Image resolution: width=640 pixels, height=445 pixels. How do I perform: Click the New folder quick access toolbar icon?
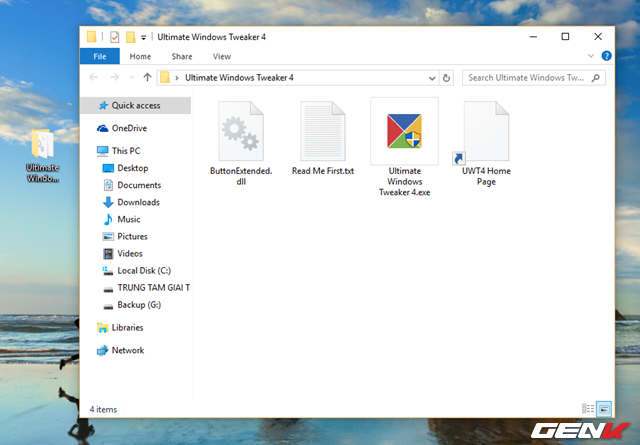point(131,37)
